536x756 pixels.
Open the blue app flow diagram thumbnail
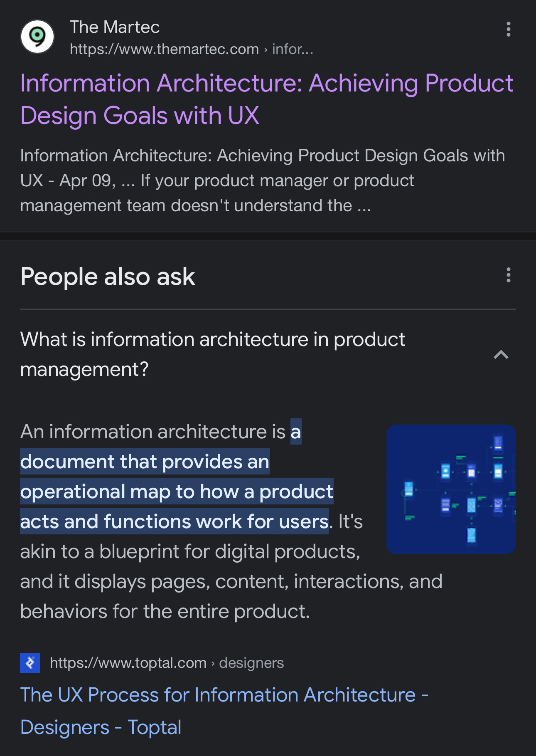[451, 489]
